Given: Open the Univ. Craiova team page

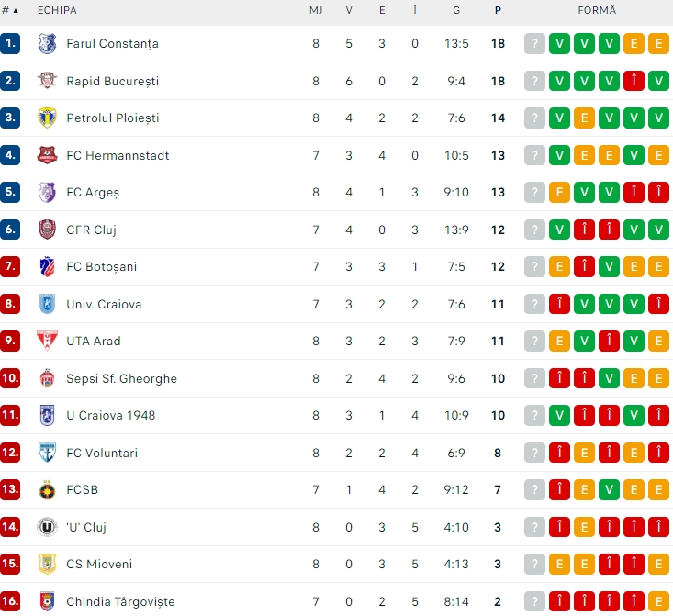Looking at the screenshot, I should pyautogui.click(x=104, y=304).
